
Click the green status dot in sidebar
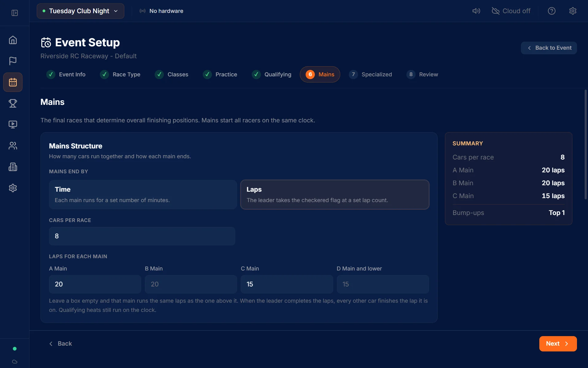[x=14, y=349]
